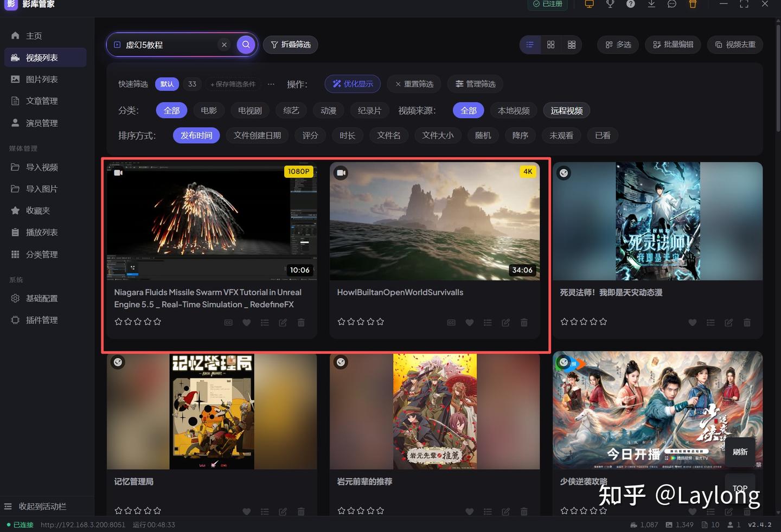Screen dimensions: 781x532
Task: Delete the Niagara Fluids video with its bin icon
Action: click(x=301, y=323)
